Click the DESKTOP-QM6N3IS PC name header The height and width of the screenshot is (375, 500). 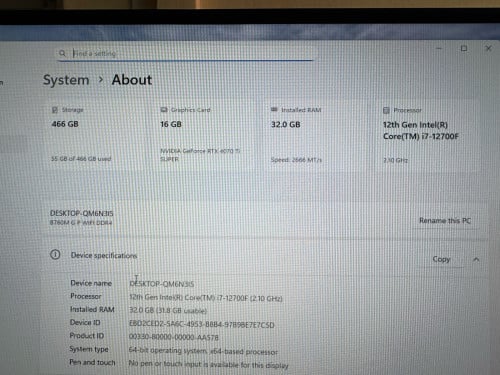pyautogui.click(x=82, y=213)
